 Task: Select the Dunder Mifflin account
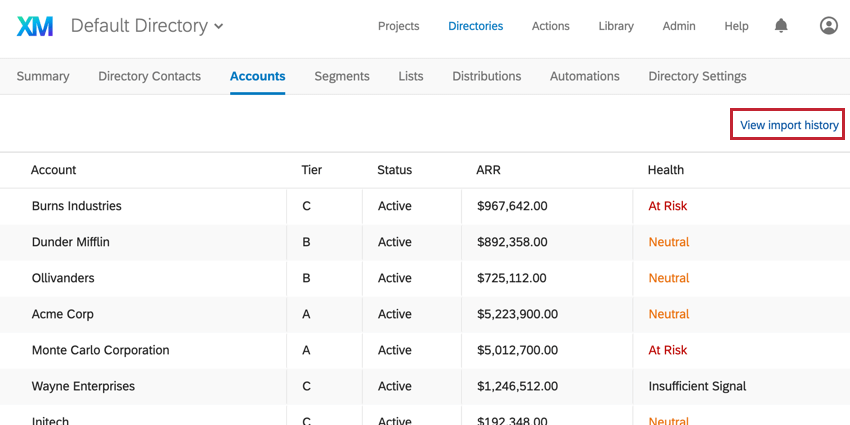[x=70, y=242]
